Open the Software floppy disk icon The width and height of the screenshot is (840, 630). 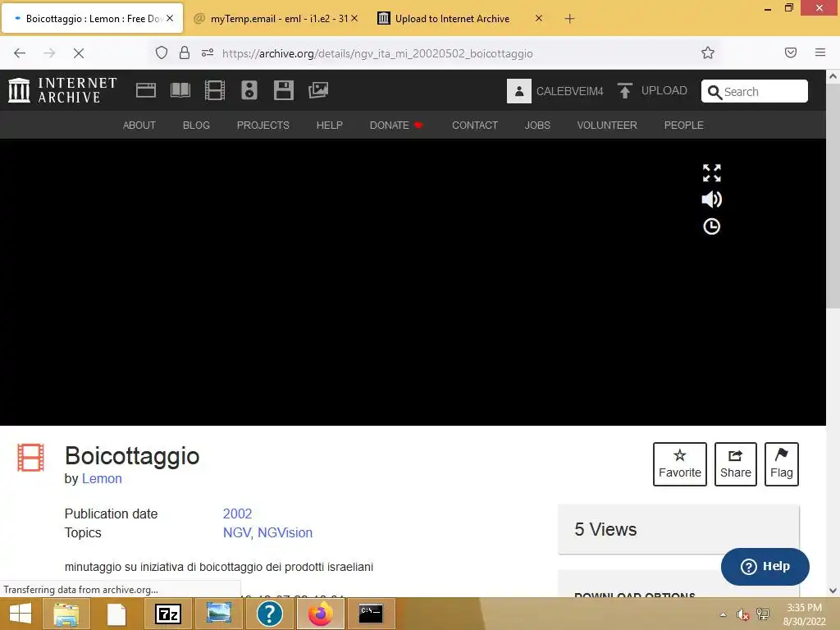[x=283, y=90]
